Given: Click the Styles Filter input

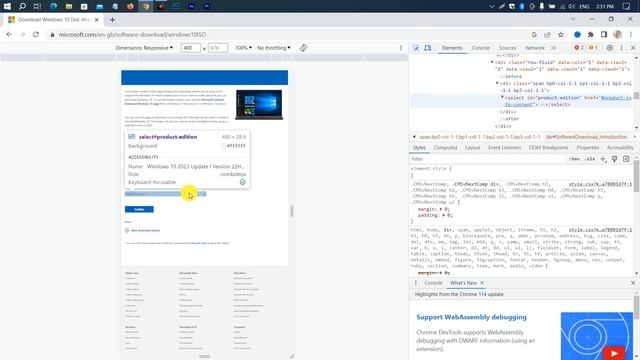Looking at the screenshot, I should 488,159.
